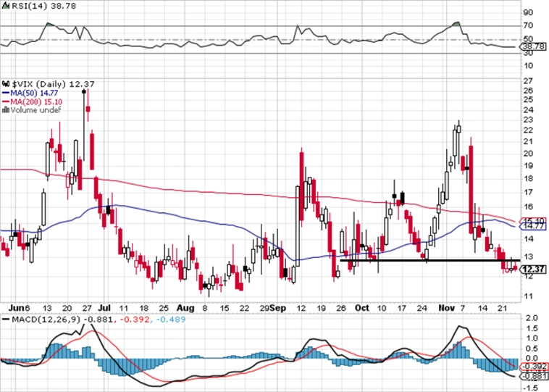Click the 15.10 MA(200) value tag
Screen dimensions: 549x392
(533, 221)
